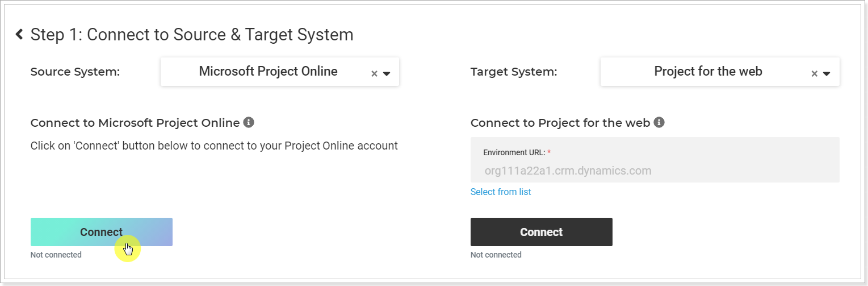Clear the Project for the web target selection
Viewport: 868px width, 286px height.
point(814,73)
